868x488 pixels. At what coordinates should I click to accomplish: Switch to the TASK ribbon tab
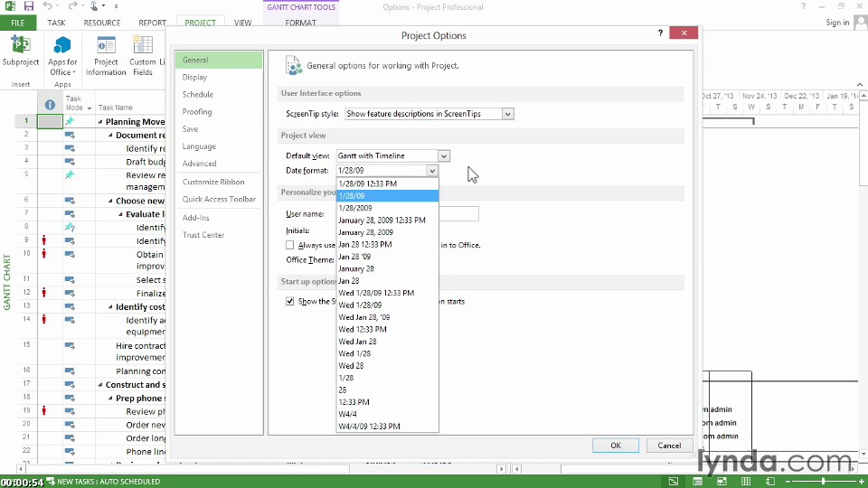pyautogui.click(x=56, y=23)
